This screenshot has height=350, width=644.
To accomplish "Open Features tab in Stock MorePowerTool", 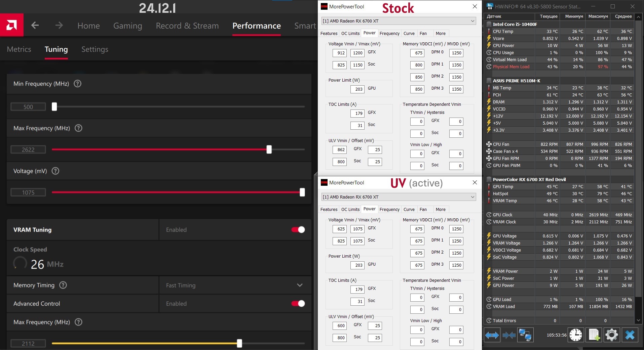I will pyautogui.click(x=329, y=33).
